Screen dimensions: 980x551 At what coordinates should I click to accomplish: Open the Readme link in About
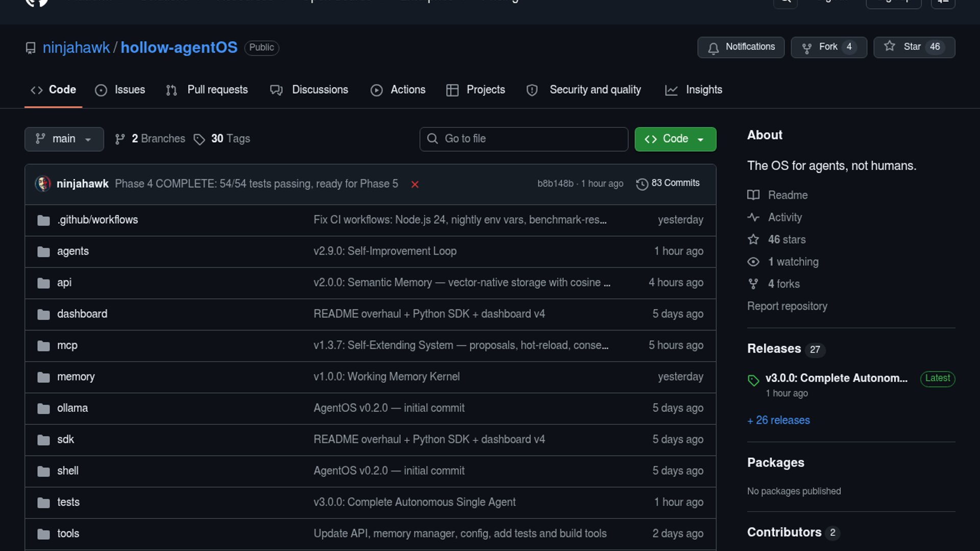(787, 195)
